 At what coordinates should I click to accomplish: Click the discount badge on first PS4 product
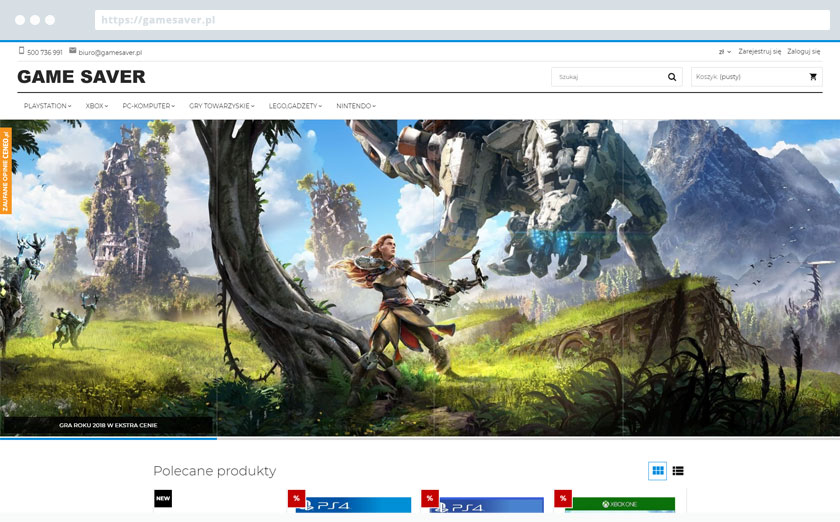coord(296,498)
